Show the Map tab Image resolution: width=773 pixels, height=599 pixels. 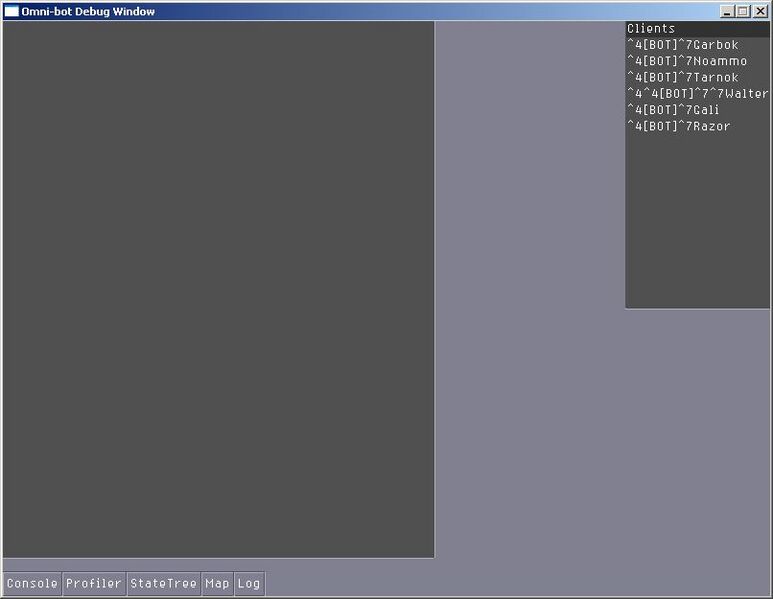pos(217,584)
